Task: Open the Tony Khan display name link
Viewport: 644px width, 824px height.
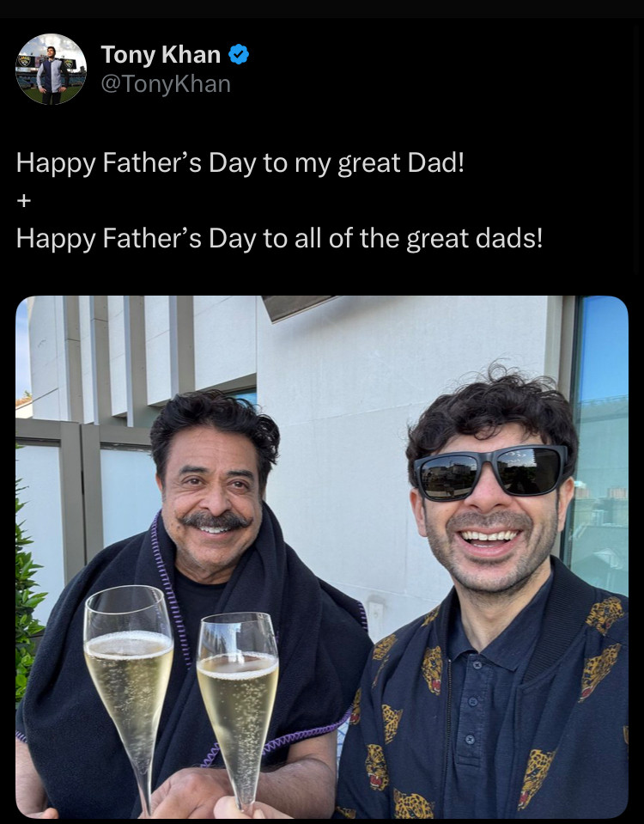Action: pos(161,55)
